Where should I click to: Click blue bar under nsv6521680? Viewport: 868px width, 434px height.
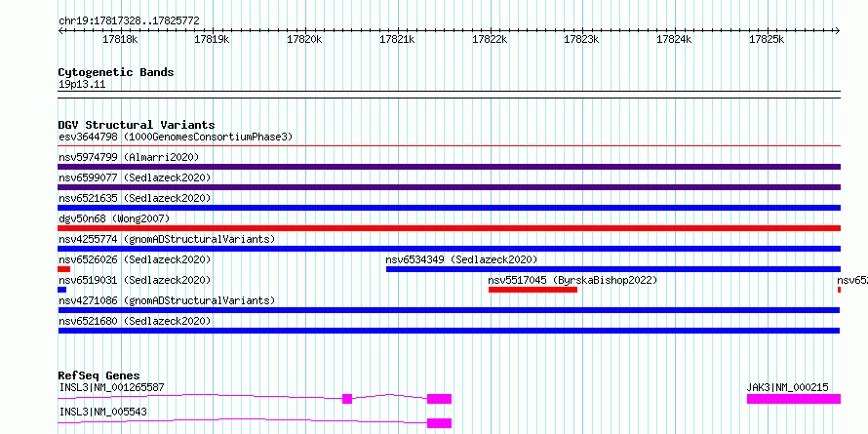pyautogui.click(x=449, y=331)
